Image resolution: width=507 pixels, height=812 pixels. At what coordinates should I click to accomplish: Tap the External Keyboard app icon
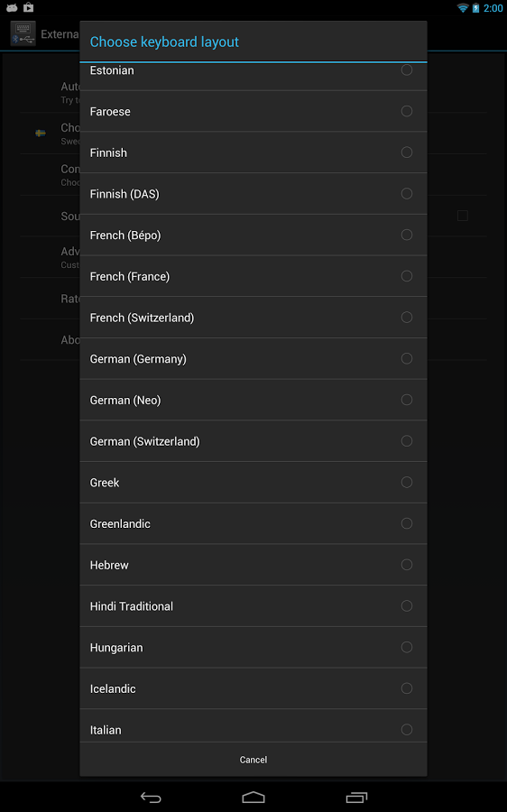coord(23,33)
